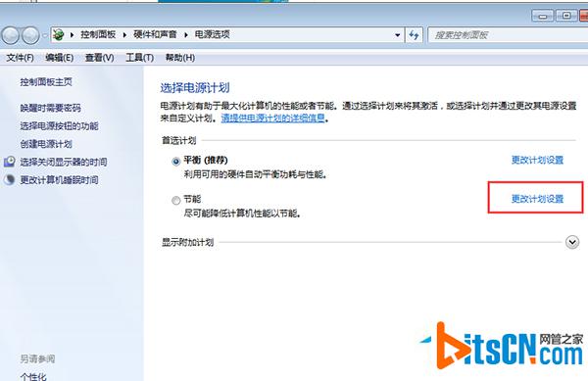
Task: Click the moon icon beside 更改计算机睡眠时间
Action: [10, 180]
